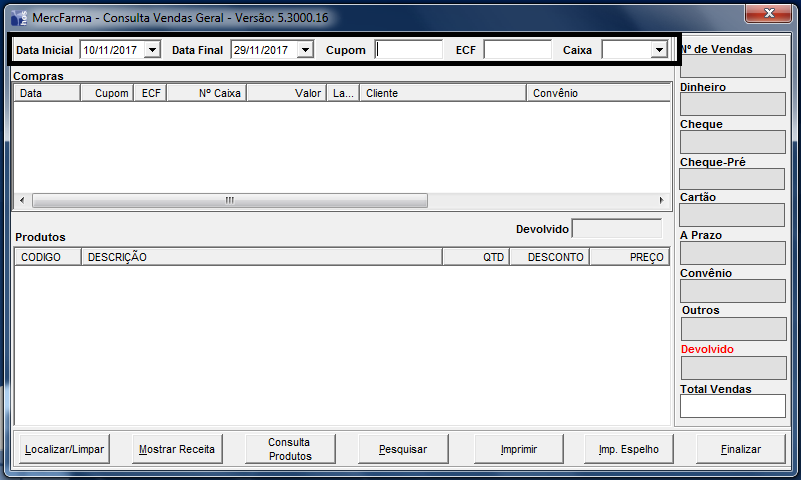This screenshot has height=480, width=801.
Task: Click the Cupom input field
Action: 409,50
